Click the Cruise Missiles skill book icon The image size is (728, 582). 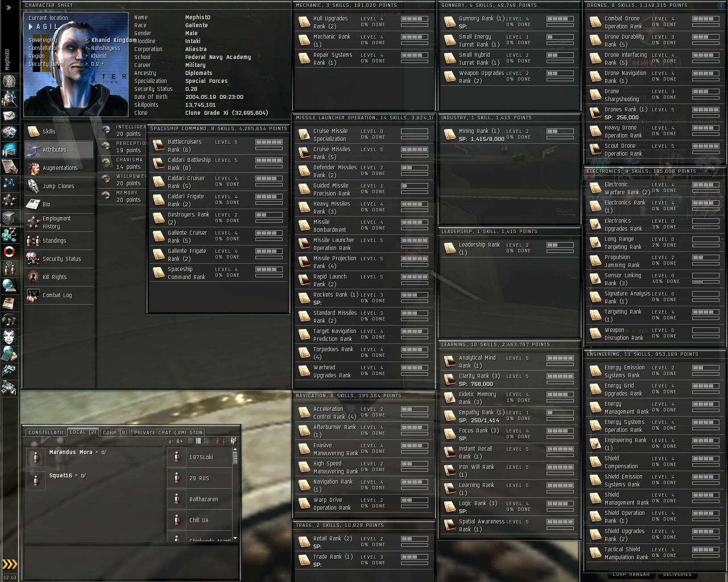[304, 153]
